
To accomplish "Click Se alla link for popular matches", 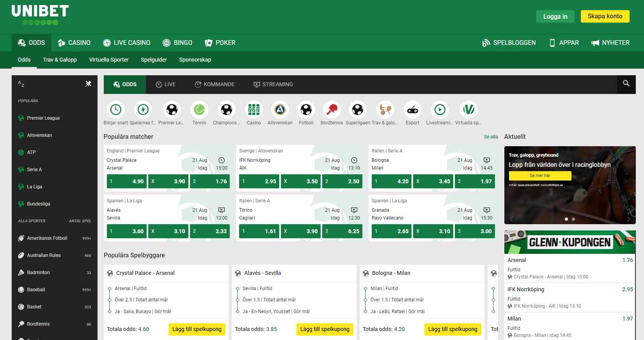I will 491,137.
